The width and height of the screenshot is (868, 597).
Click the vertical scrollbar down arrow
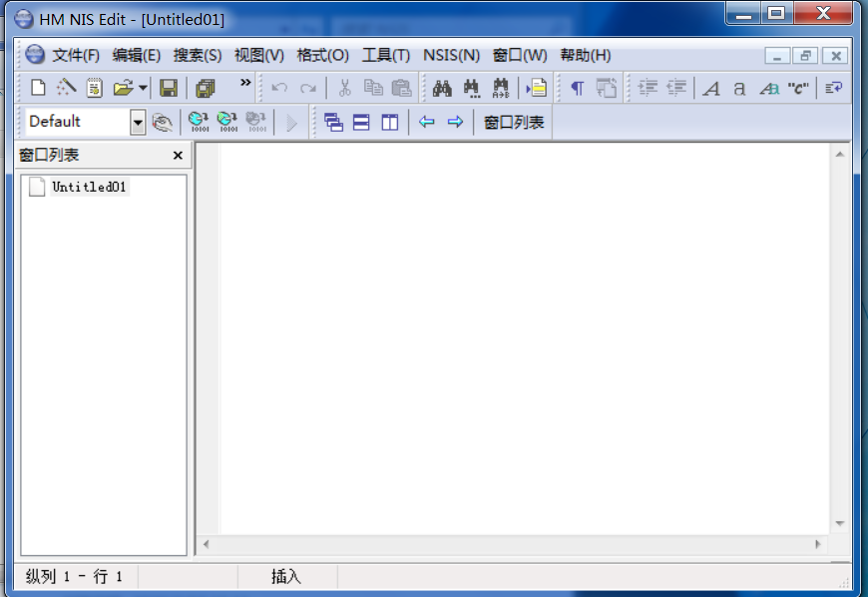pos(840,523)
